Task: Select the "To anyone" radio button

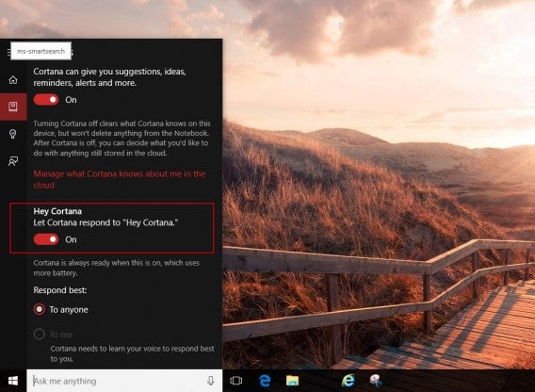Action: coord(40,309)
